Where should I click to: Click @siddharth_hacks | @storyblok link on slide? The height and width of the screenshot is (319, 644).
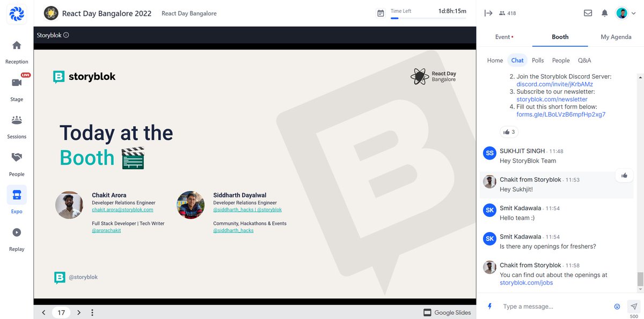247,210
